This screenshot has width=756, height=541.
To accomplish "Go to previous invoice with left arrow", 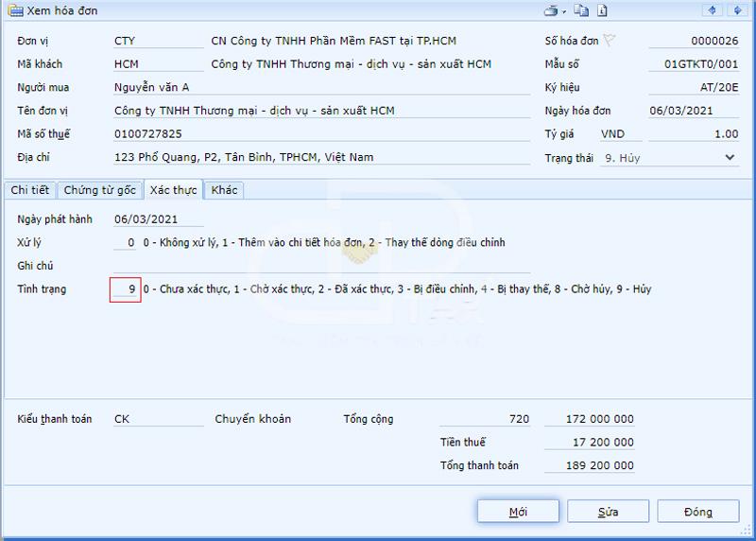I will [x=713, y=10].
